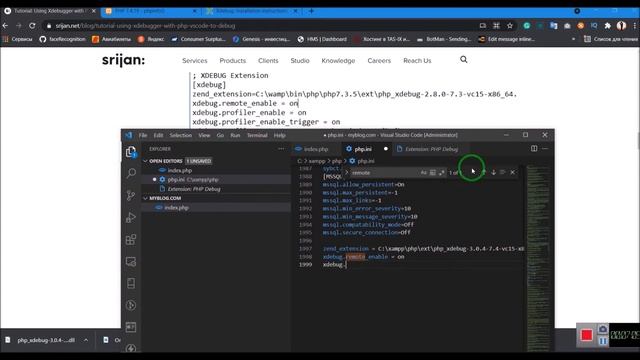Click red stop recording button
640x360 pixels.
point(587,335)
